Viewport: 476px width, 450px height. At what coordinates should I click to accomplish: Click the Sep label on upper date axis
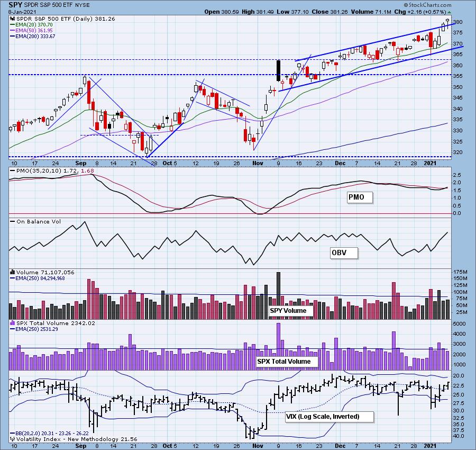coord(81,163)
